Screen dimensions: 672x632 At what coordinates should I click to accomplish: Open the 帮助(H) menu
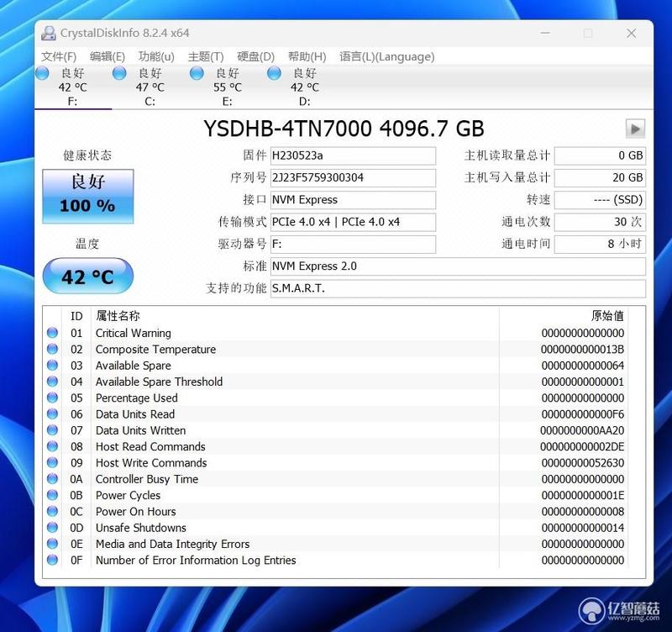[x=307, y=56]
